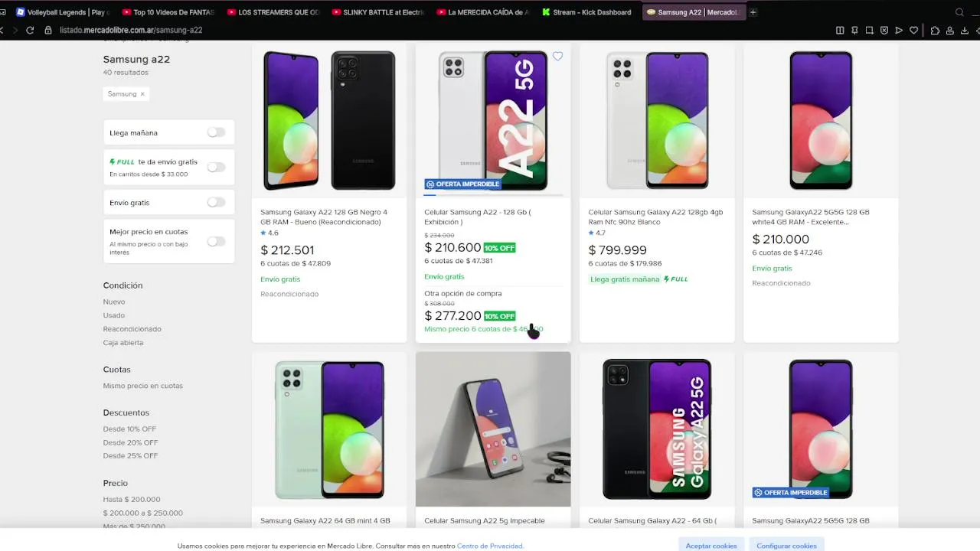
Task: Click the bookmark heart icon in toolbar
Action: click(913, 30)
